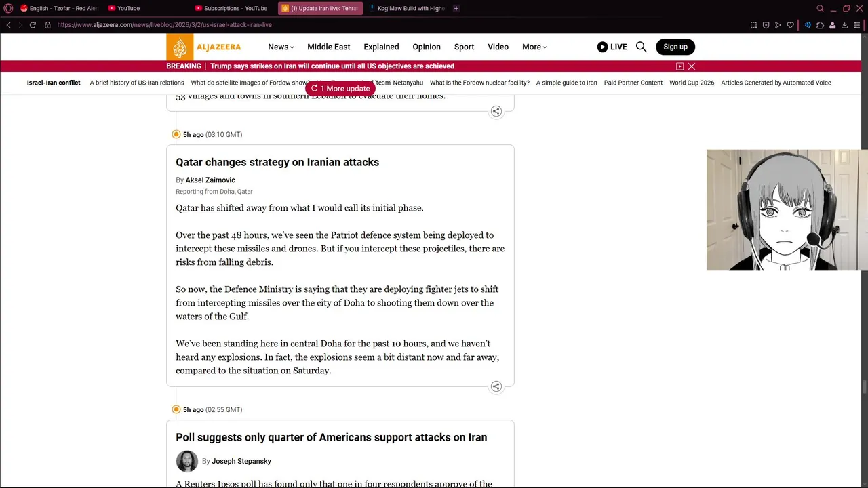This screenshot has width=868, height=488.
Task: Switch to Kog'Maw Build tab
Action: point(407,8)
